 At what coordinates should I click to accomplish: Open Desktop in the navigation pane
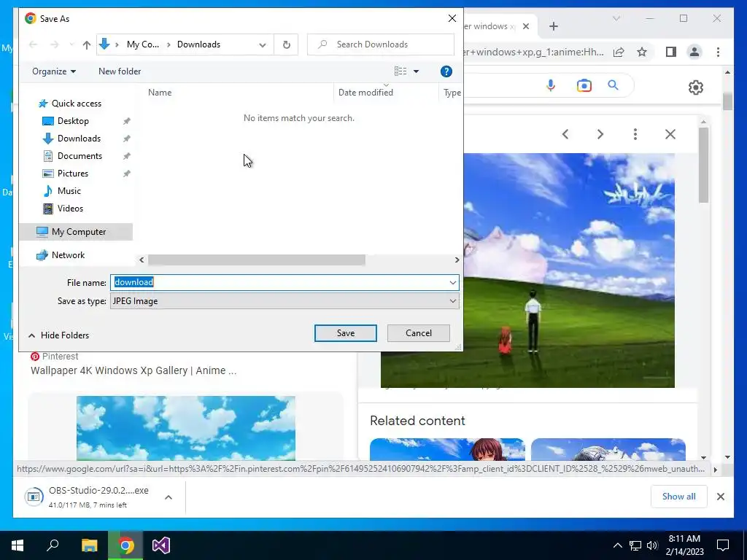(73, 121)
